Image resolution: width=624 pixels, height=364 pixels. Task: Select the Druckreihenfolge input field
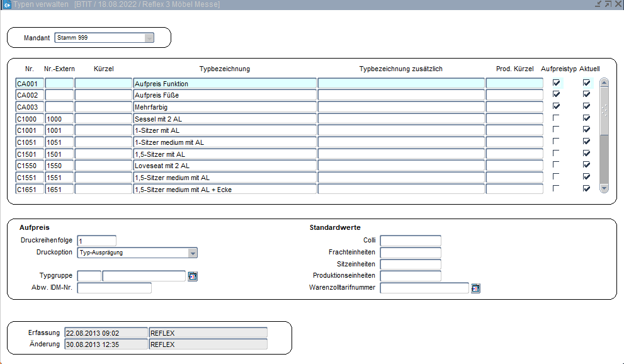(96, 241)
